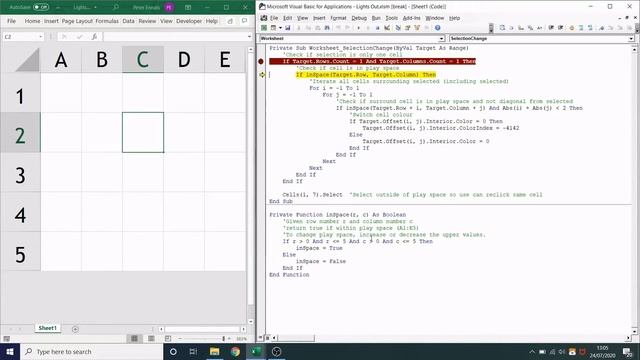Click the Insert Function fx icon
Screen dimensions: 640x360
(x=94, y=37)
